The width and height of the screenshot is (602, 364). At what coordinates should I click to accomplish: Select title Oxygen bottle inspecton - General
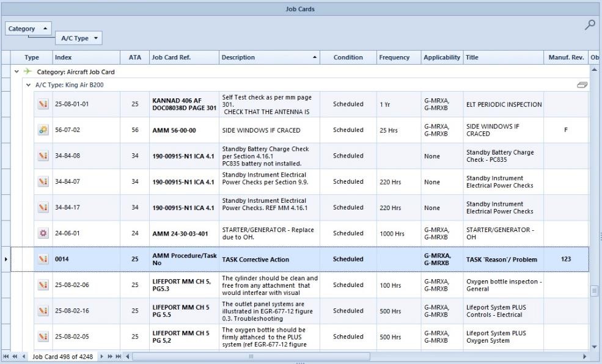click(x=504, y=285)
